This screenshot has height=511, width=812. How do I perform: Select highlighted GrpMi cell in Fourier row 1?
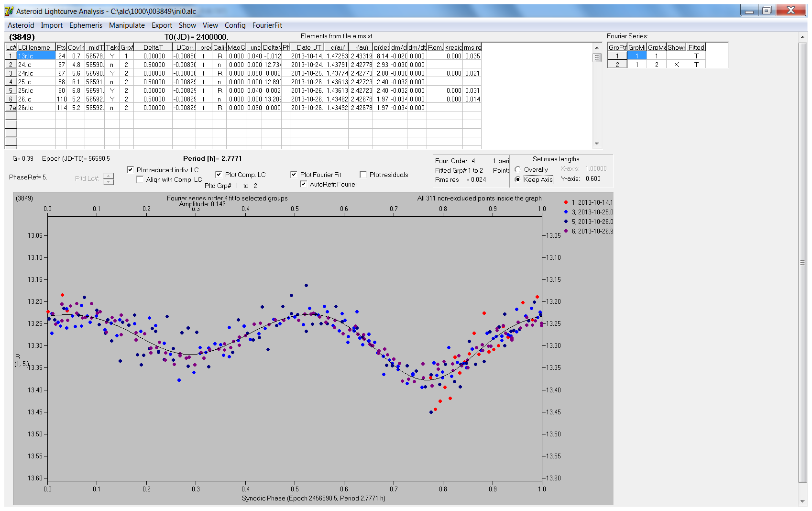tap(637, 56)
